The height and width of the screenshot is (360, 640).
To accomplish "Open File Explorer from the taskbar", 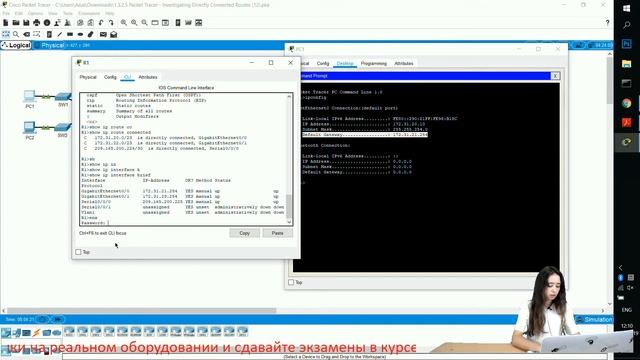I will (x=627, y=64).
